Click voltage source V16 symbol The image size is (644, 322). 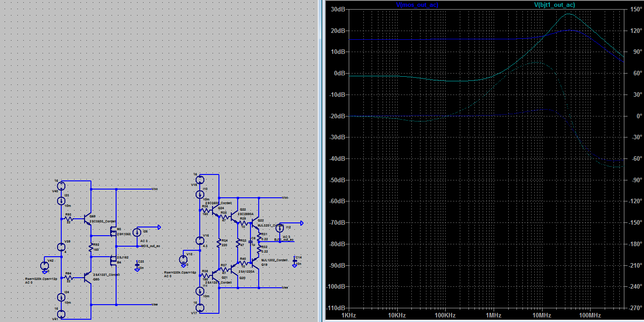click(x=200, y=179)
